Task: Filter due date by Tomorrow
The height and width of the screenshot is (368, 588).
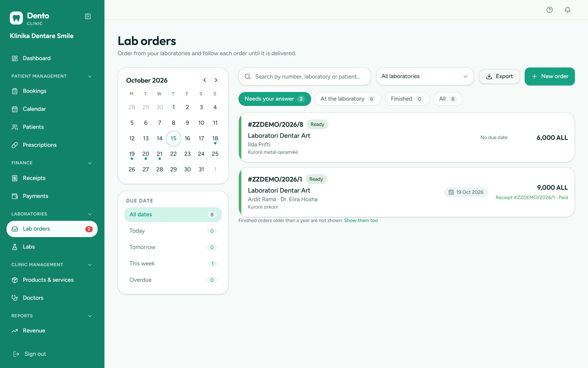Action: [x=173, y=247]
